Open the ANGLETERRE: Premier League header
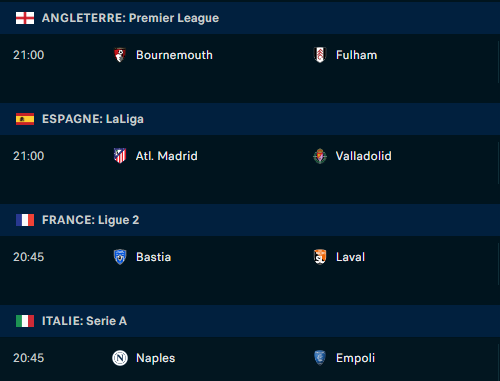This screenshot has width=500, height=381. pyautogui.click(x=250, y=18)
